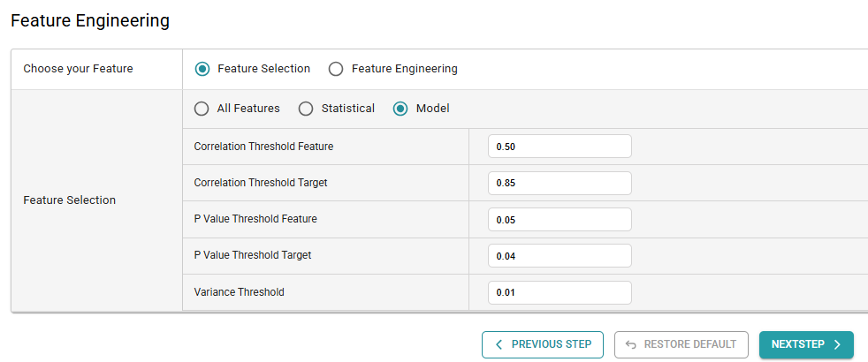Screen dimensions: 868x362
Task: Choose the Feature Engineering radio option
Action: 336,69
